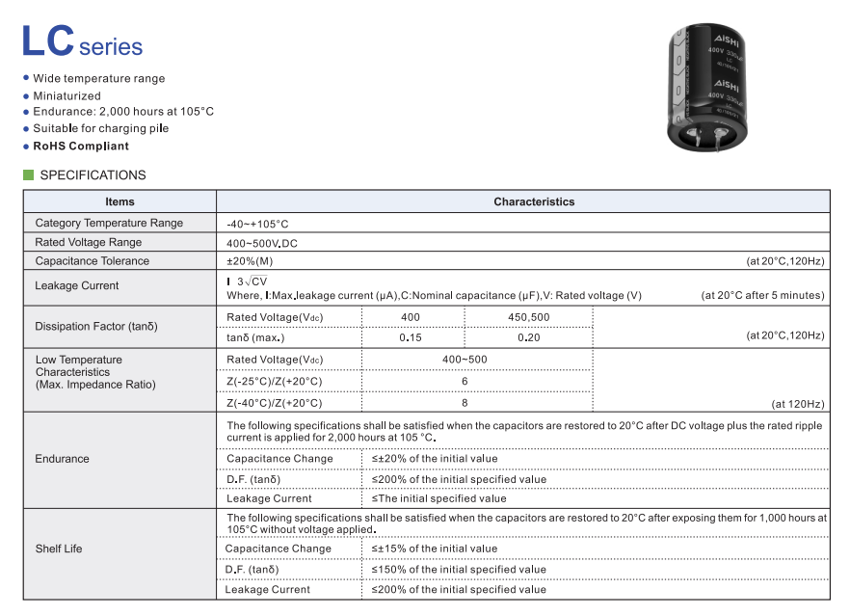
Task: Select the Category Temperature Range row label
Action: point(109,223)
